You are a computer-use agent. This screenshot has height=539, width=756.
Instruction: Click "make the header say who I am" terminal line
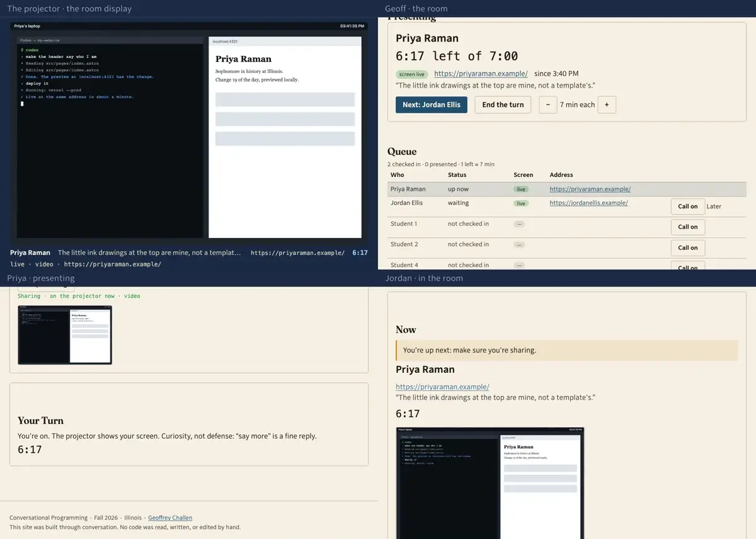61,57
